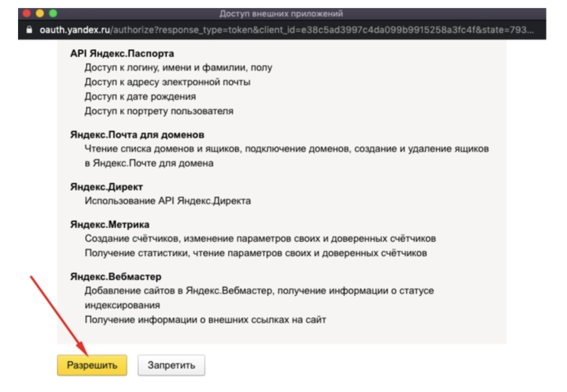Click the Запретить button

(171, 365)
